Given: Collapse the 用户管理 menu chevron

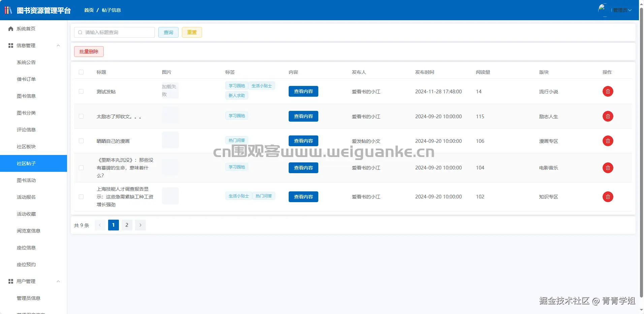Looking at the screenshot, I should (58, 281).
